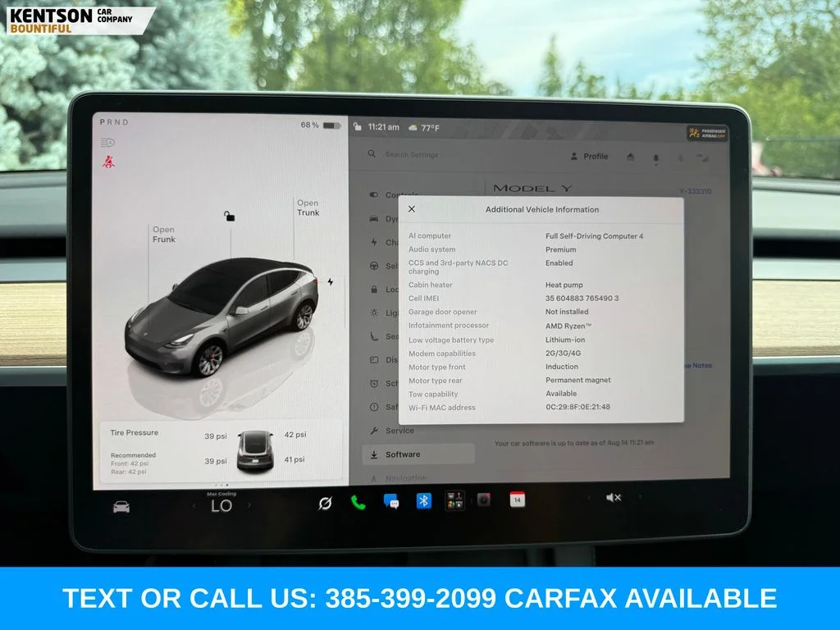Tap the blue Bluetooth app icon

424,501
